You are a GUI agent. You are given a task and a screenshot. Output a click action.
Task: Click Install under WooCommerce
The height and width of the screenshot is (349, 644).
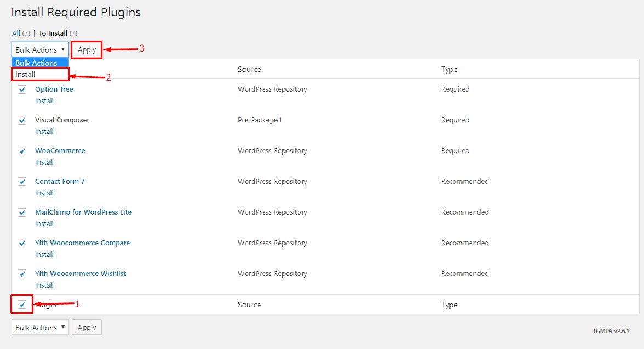click(x=44, y=162)
